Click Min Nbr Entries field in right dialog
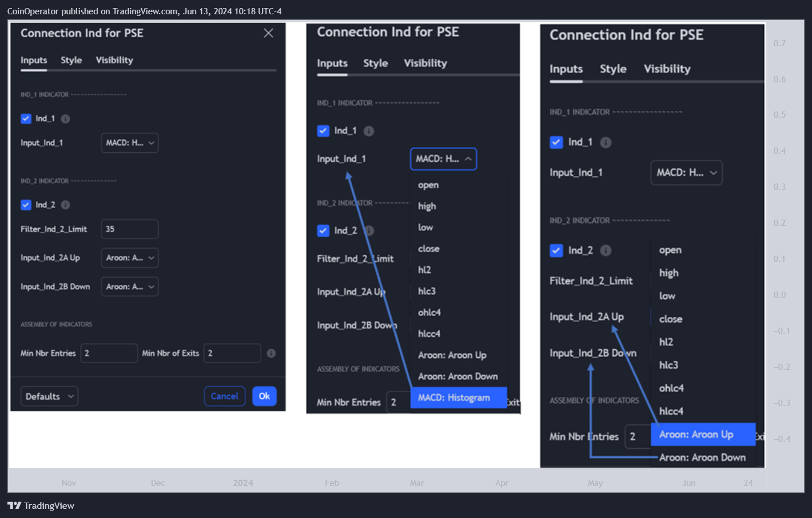The height and width of the screenshot is (518, 812). pos(638,437)
